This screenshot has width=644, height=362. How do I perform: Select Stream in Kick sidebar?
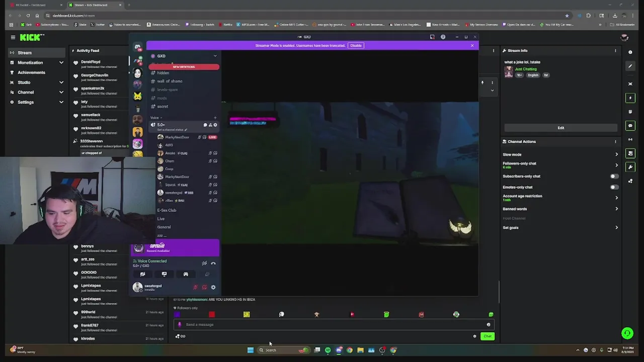[x=37, y=53]
